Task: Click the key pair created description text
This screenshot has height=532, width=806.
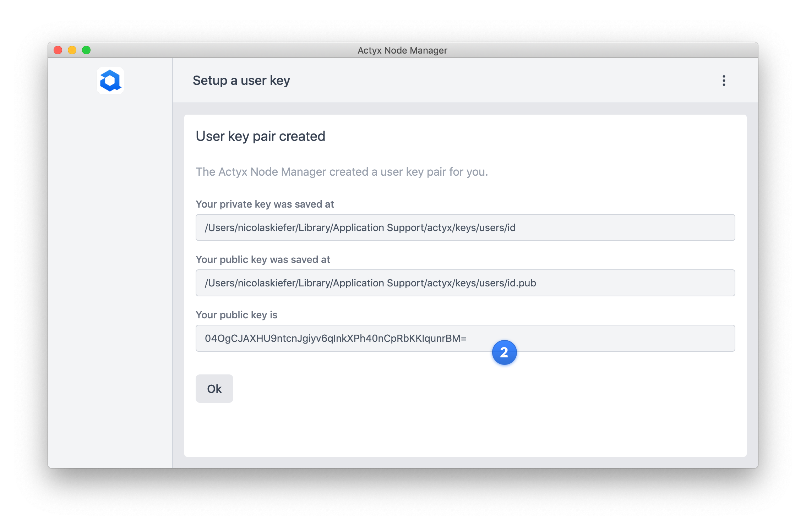Action: pyautogui.click(x=342, y=172)
